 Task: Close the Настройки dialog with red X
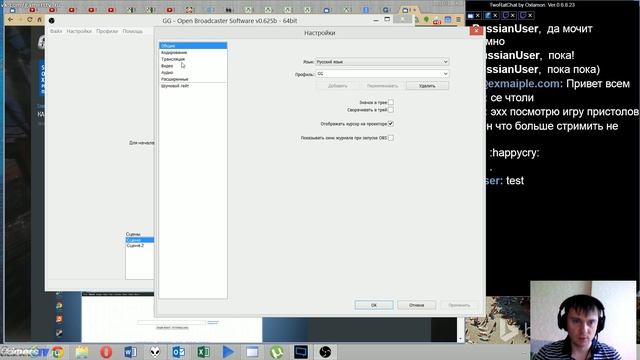[x=476, y=30]
